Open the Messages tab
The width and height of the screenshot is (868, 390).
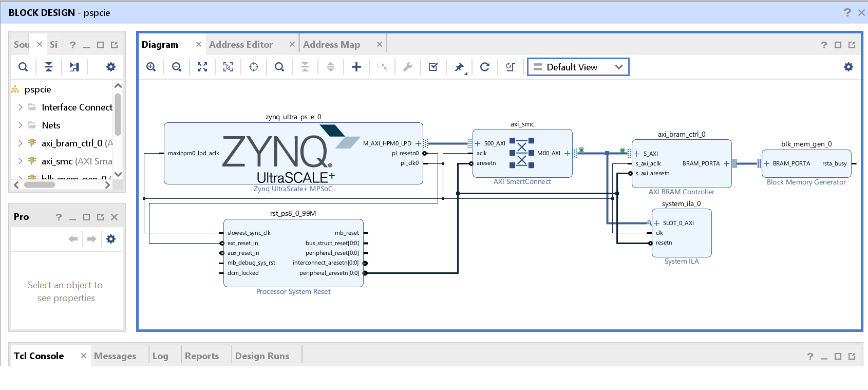115,356
